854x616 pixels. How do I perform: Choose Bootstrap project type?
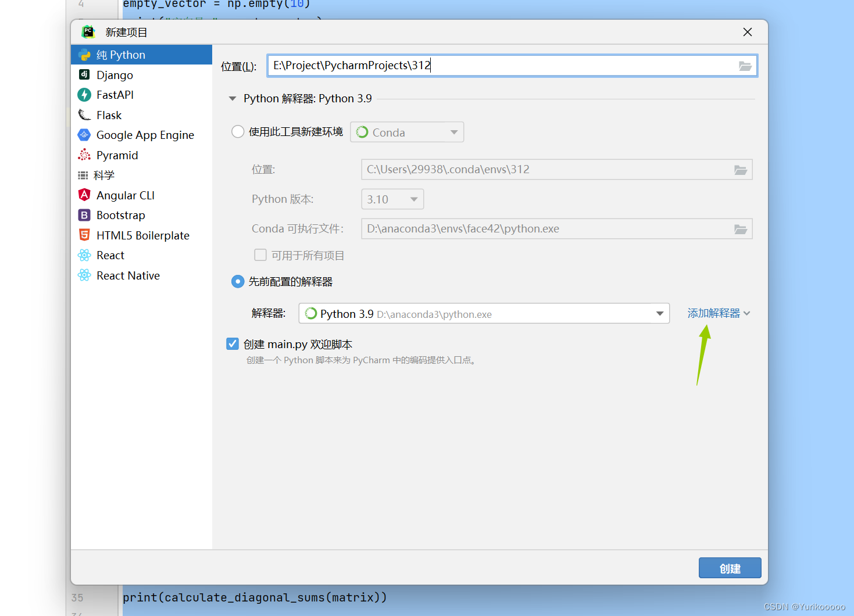coord(141,215)
